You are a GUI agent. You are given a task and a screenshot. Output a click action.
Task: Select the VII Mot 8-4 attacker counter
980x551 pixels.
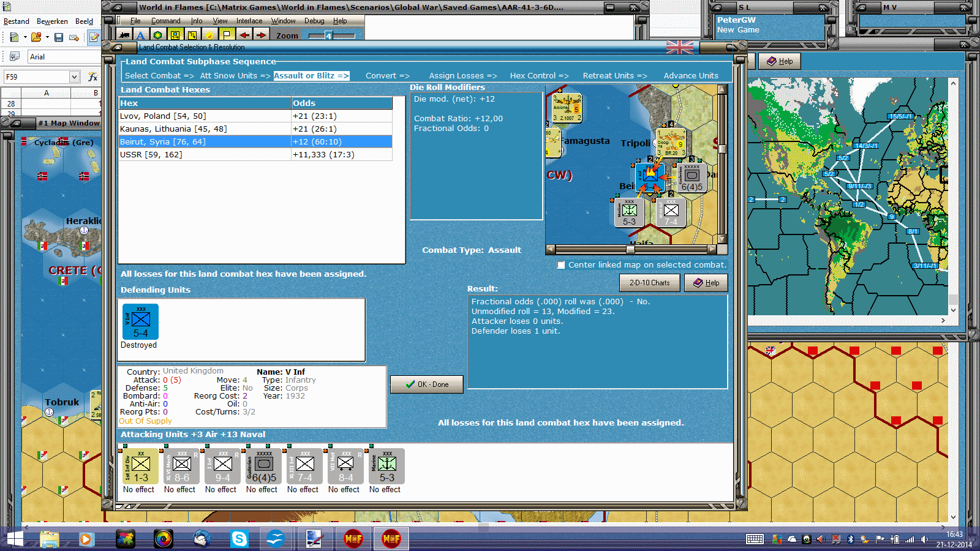344,467
